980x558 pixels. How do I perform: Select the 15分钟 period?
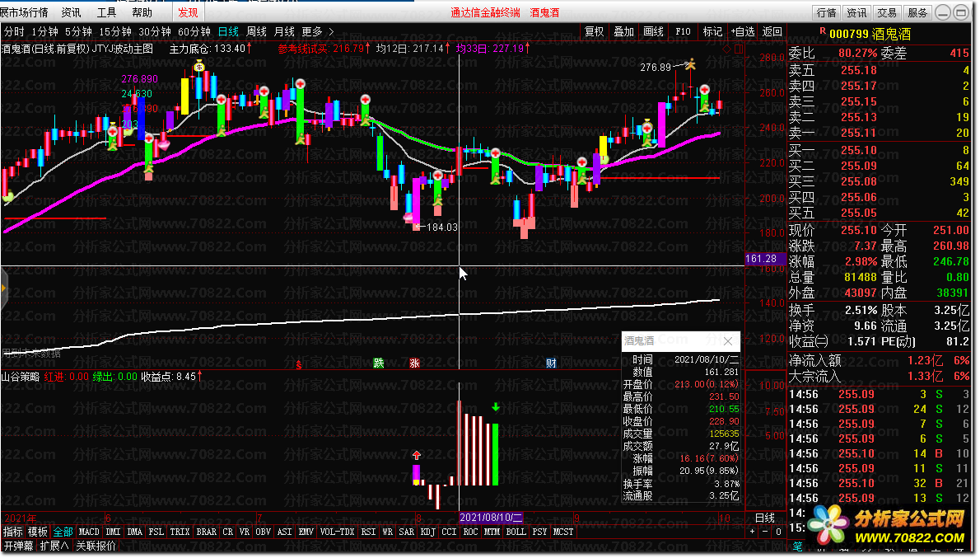[x=115, y=31]
